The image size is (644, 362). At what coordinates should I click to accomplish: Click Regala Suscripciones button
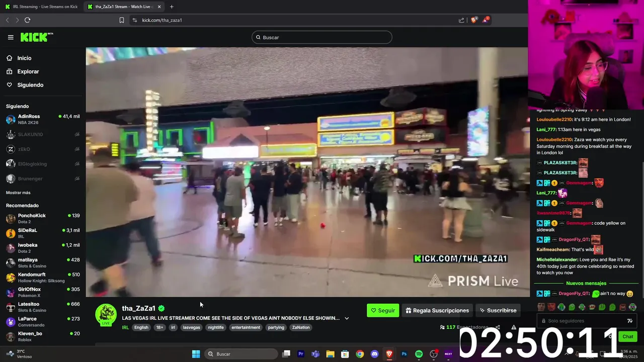coord(437,310)
